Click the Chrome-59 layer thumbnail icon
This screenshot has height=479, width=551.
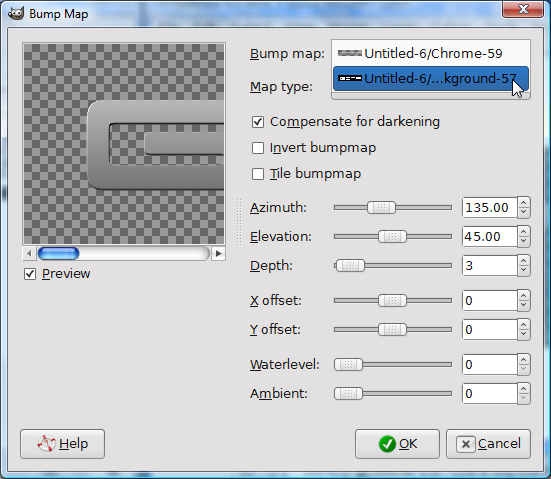coord(350,53)
